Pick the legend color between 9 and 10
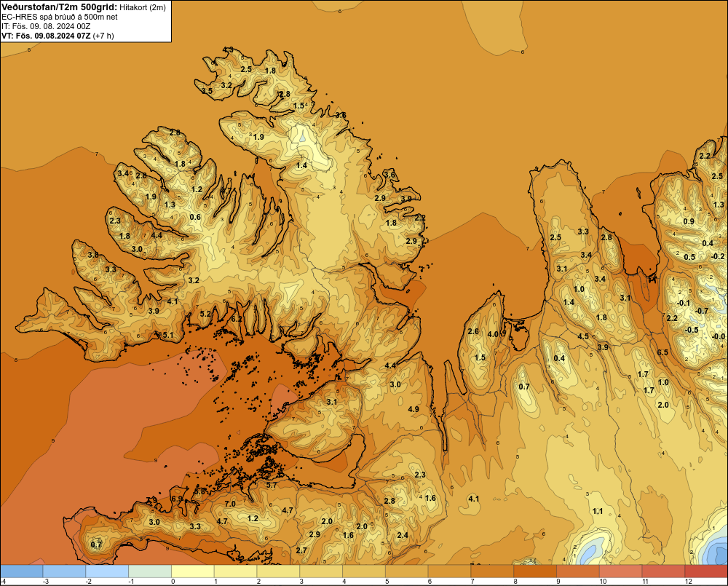The image size is (728, 586). [578, 571]
